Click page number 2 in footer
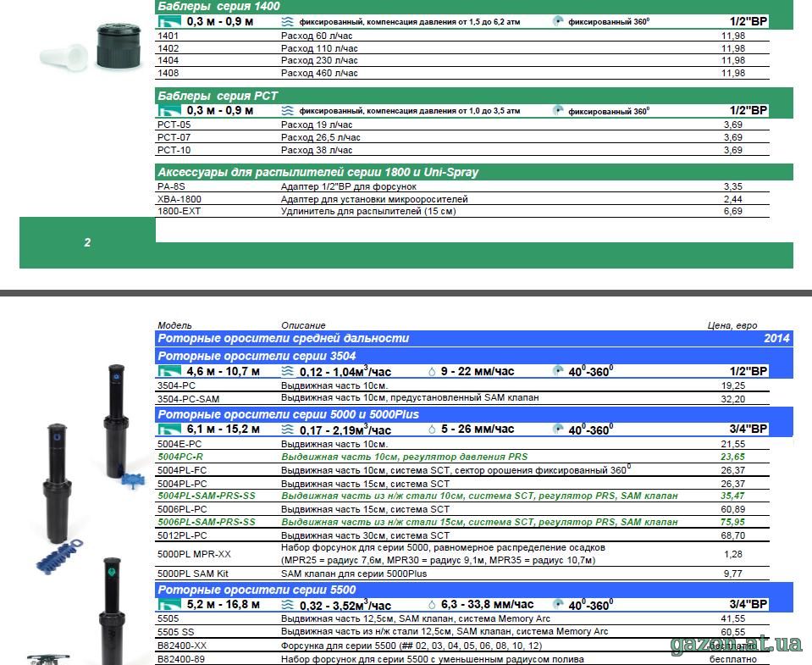Screen dimensions: 812x665 tap(87, 242)
